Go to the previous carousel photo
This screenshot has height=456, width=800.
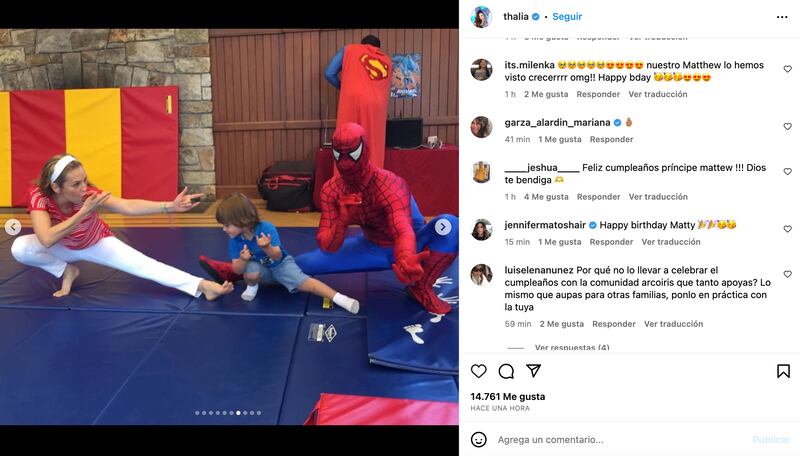click(x=13, y=227)
